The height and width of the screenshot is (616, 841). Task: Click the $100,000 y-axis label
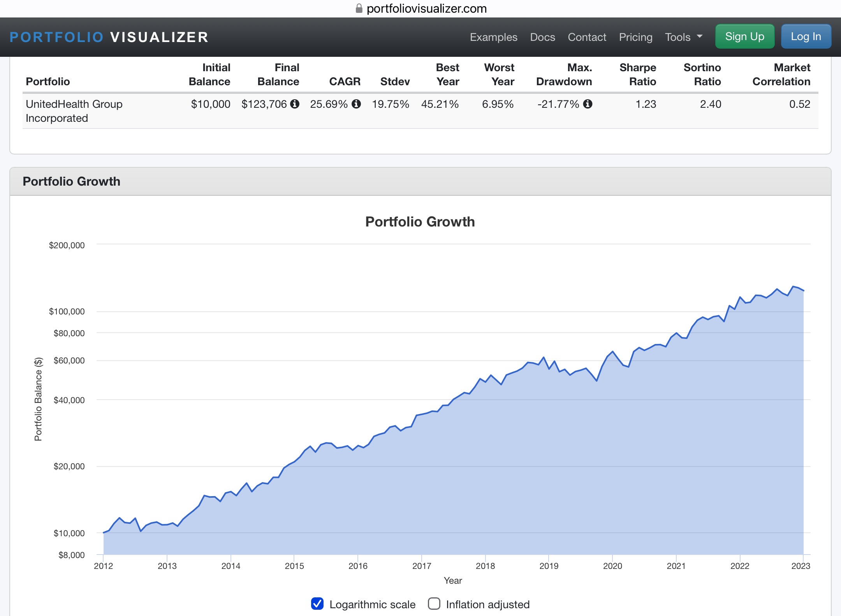click(x=67, y=311)
